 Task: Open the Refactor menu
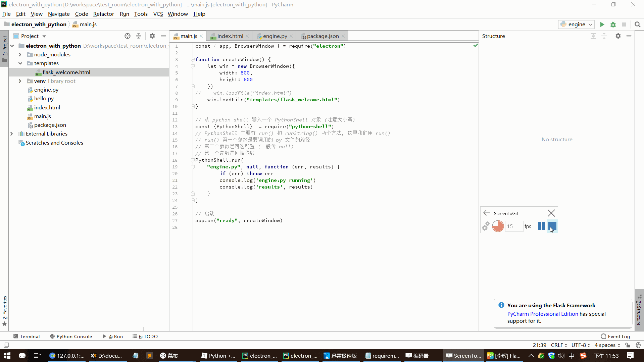coord(103,14)
